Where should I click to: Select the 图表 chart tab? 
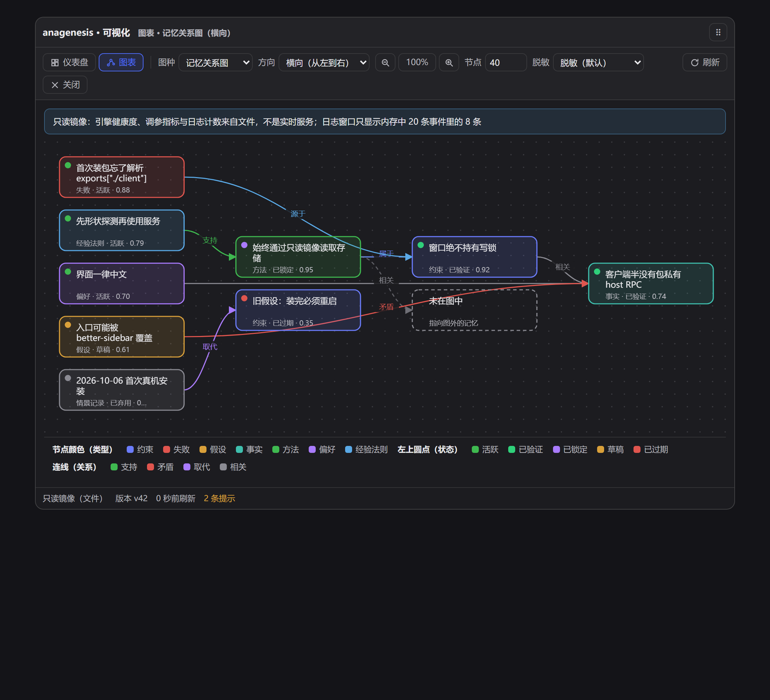[x=121, y=63]
